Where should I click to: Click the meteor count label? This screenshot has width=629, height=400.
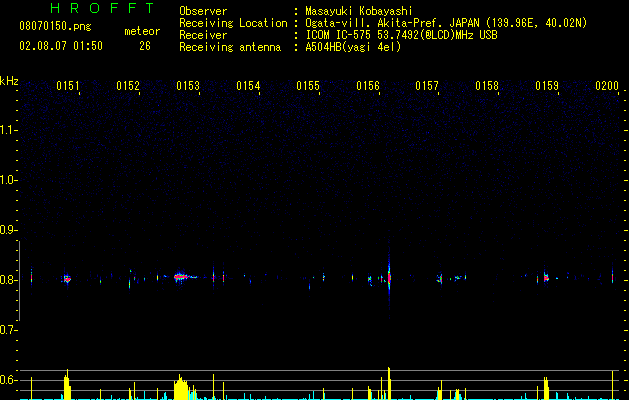click(x=142, y=31)
